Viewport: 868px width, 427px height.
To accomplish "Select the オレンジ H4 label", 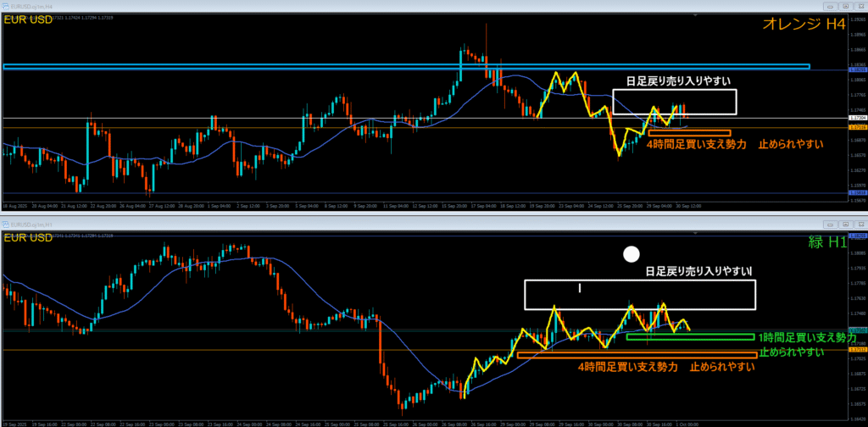I will click(x=804, y=24).
